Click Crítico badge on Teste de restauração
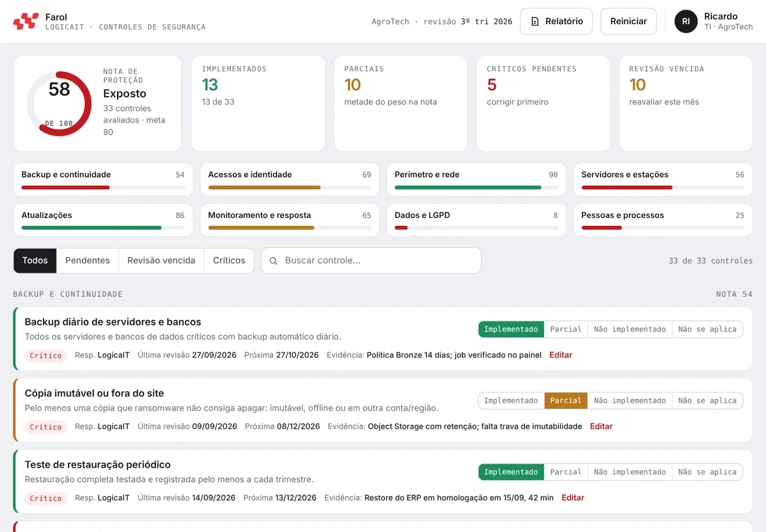766x532 pixels. coord(45,498)
